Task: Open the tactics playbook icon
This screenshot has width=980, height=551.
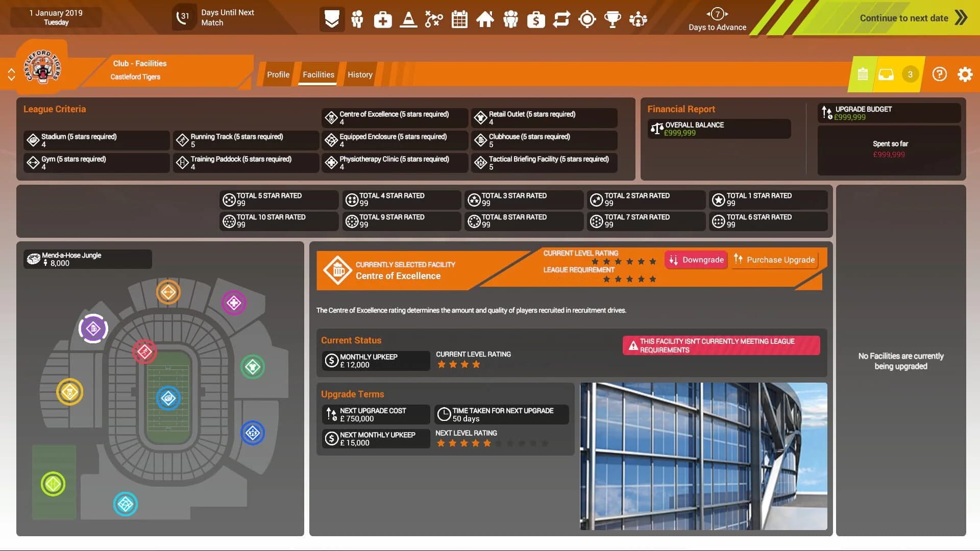Action: (433, 19)
